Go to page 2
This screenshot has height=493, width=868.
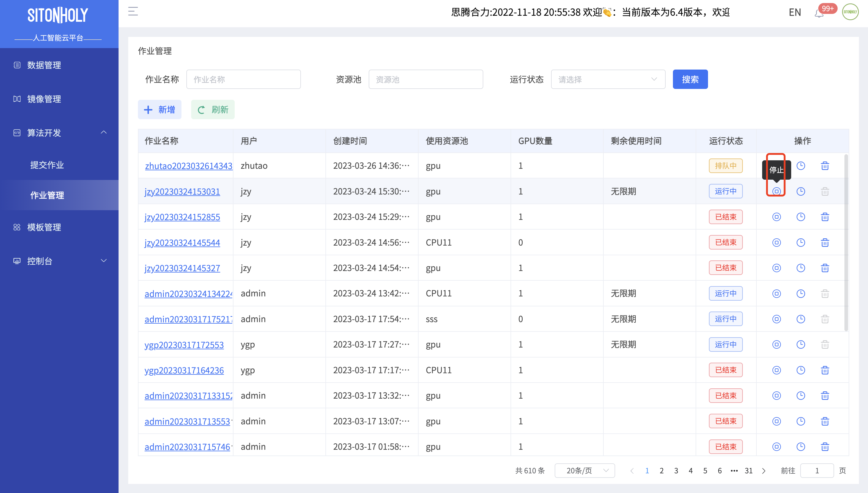(661, 471)
